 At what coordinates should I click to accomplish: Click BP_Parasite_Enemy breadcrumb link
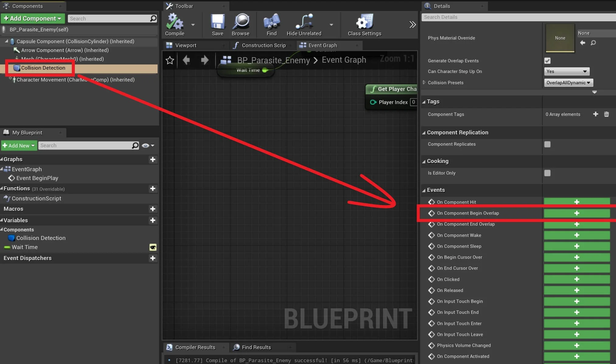tap(273, 60)
